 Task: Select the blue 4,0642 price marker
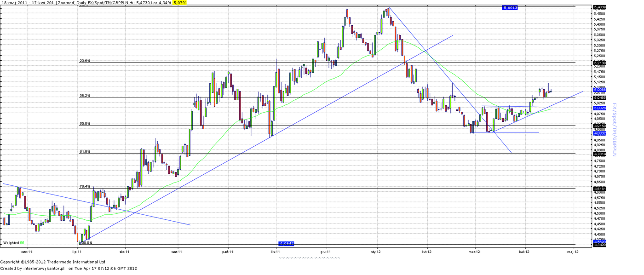[286, 243]
